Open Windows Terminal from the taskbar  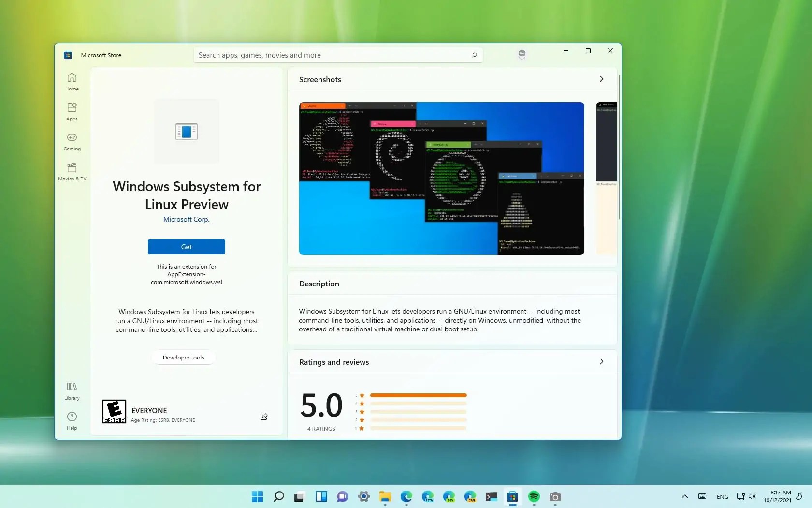(x=492, y=497)
